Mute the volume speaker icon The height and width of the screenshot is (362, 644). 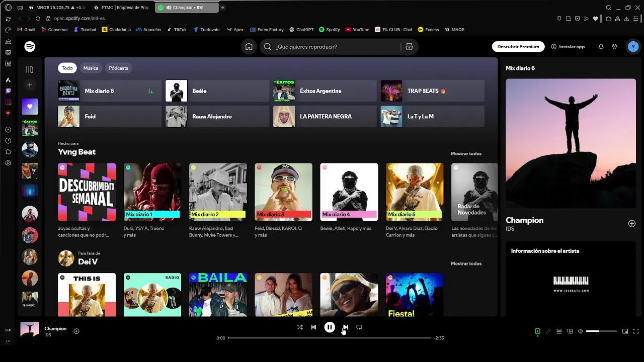coord(580,331)
